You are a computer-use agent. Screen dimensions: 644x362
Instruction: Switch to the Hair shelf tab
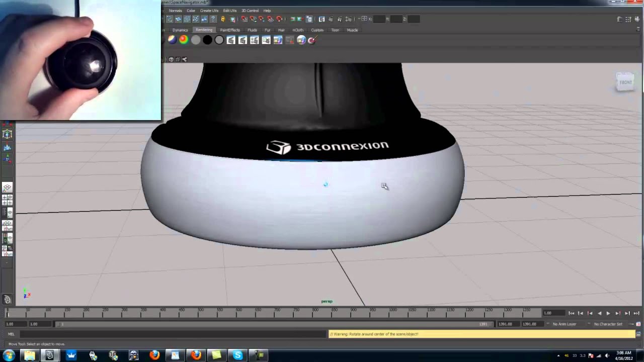point(281,30)
